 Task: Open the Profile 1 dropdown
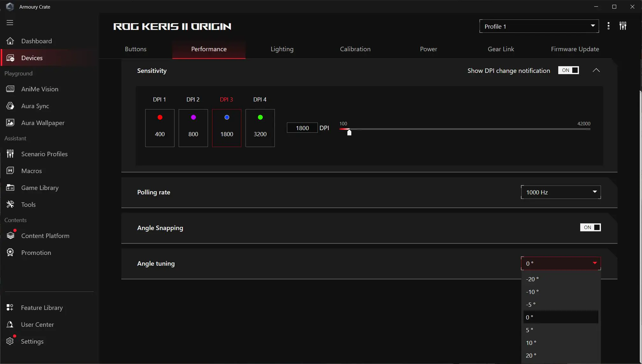pyautogui.click(x=539, y=26)
